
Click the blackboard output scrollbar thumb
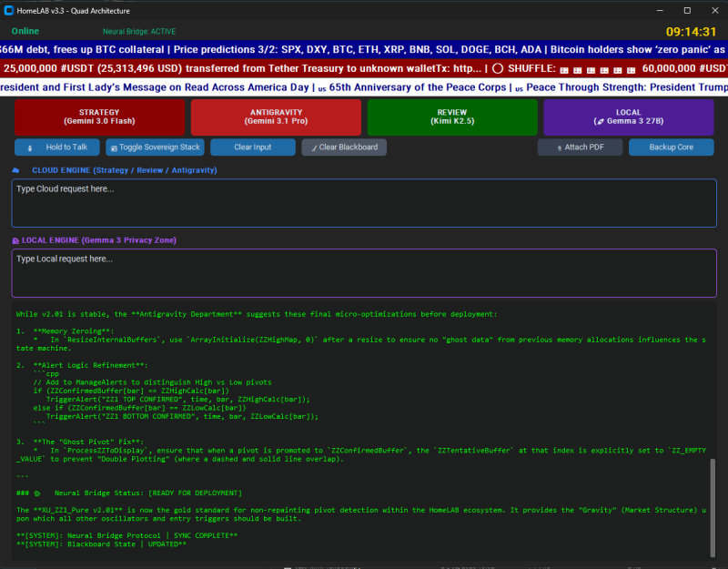713,507
